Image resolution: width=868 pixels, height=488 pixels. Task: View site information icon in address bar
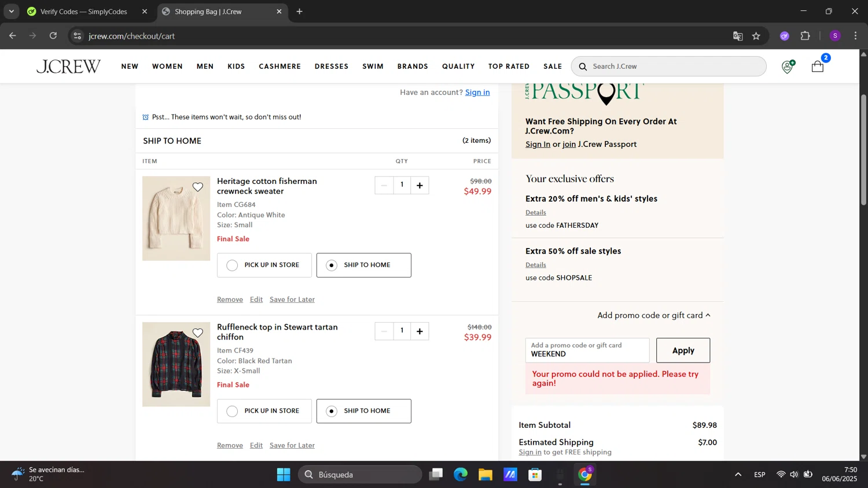coord(77,36)
